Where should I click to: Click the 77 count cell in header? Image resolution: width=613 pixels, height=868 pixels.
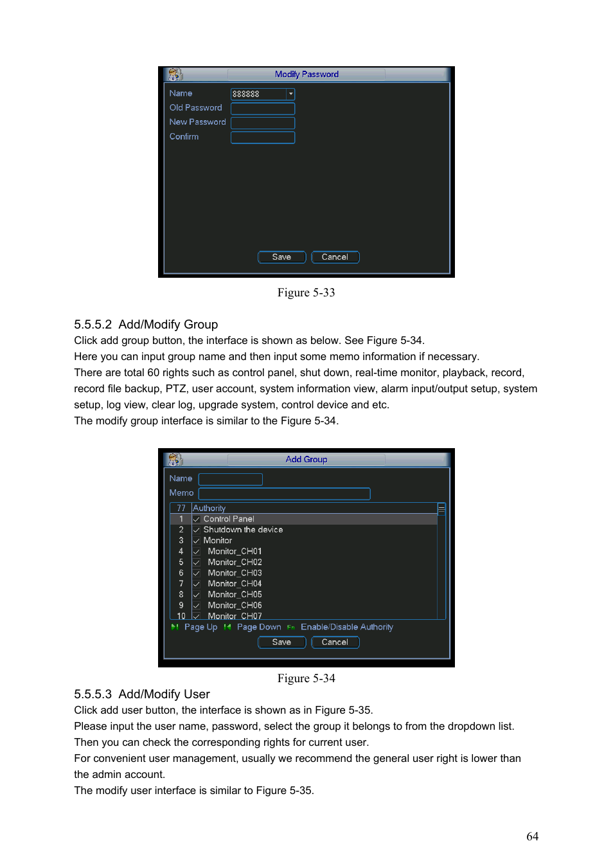181,508
